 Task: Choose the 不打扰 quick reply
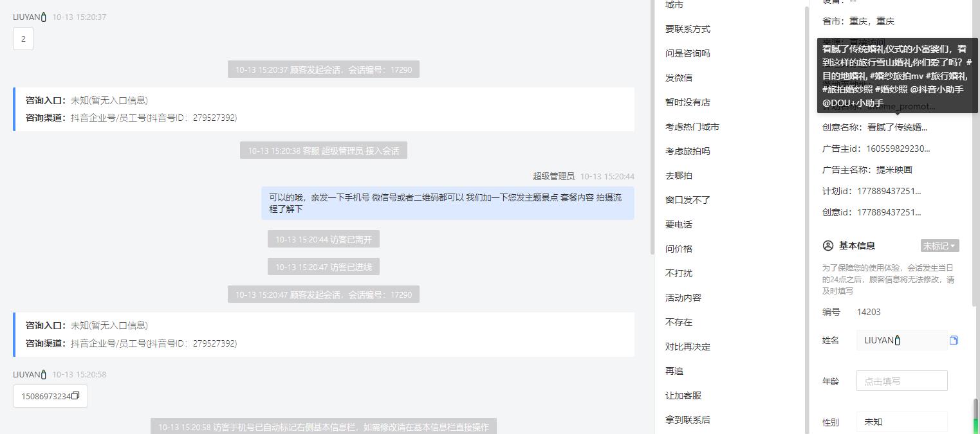click(679, 273)
